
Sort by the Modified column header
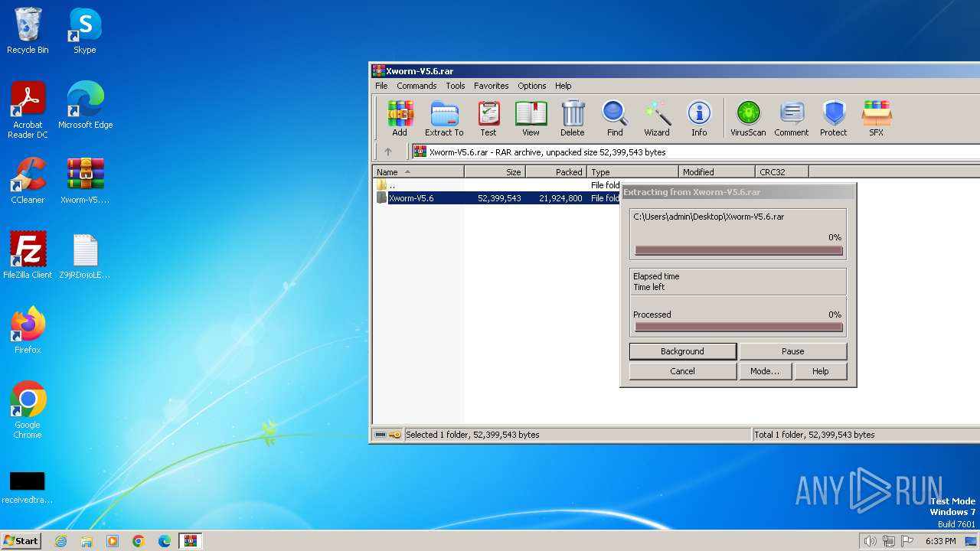coord(717,172)
